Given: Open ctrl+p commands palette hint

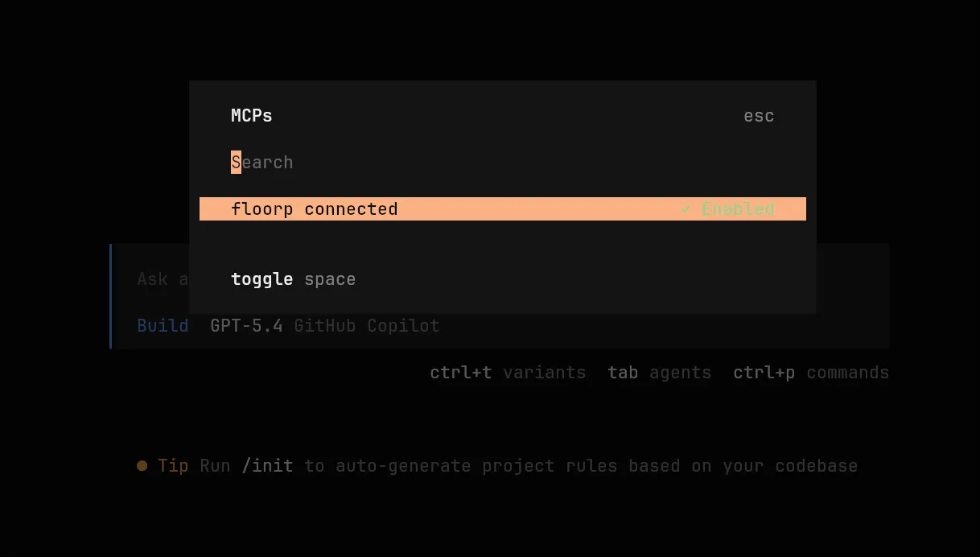Looking at the screenshot, I should click(x=811, y=373).
